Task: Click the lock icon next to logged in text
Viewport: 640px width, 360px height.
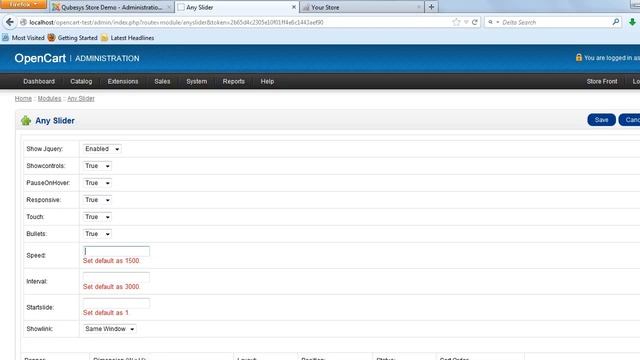Action: [x=578, y=58]
